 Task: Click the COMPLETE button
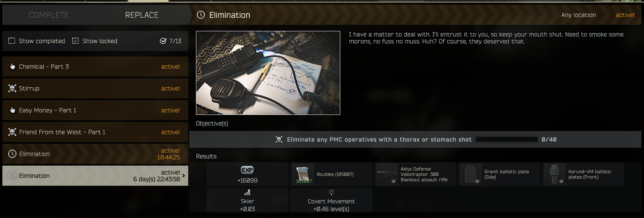click(x=49, y=15)
